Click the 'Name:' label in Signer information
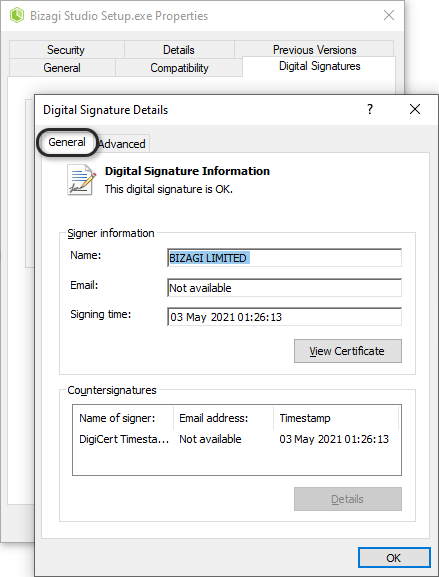This screenshot has width=439, height=577. click(86, 255)
